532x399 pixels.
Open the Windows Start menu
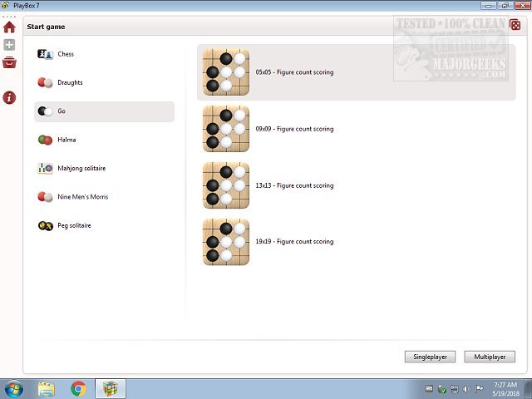[x=13, y=389]
